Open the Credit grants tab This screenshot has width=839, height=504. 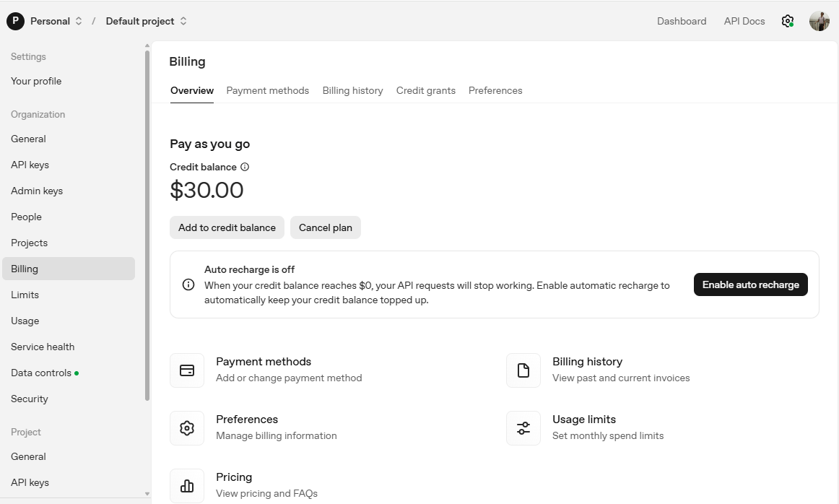coord(425,90)
